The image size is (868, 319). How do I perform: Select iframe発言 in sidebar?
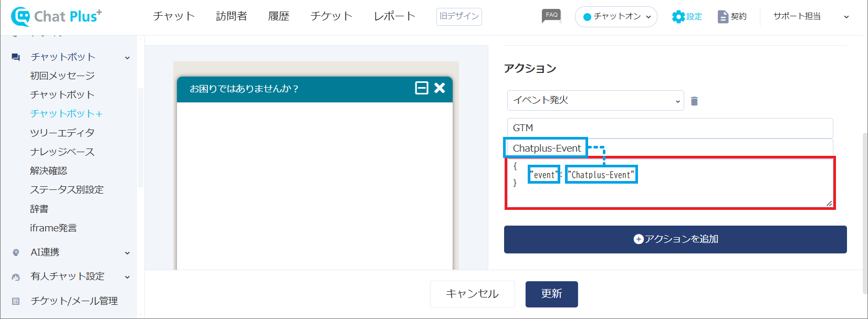click(54, 228)
